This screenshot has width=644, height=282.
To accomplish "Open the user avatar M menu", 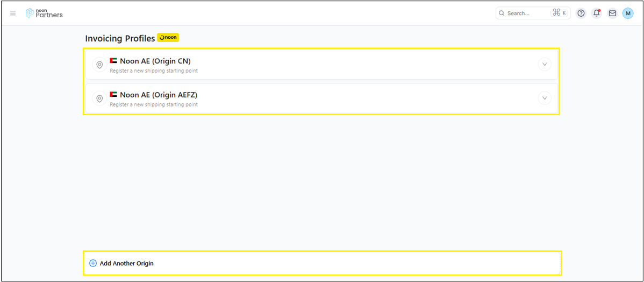I will point(628,13).
